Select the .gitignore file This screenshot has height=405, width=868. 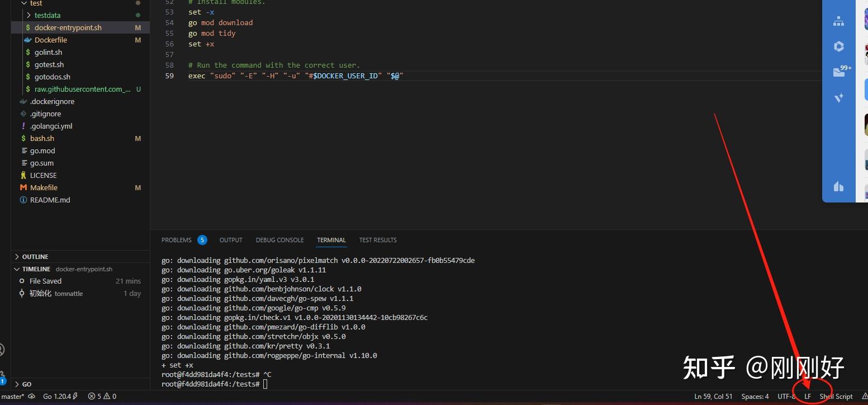[46, 114]
